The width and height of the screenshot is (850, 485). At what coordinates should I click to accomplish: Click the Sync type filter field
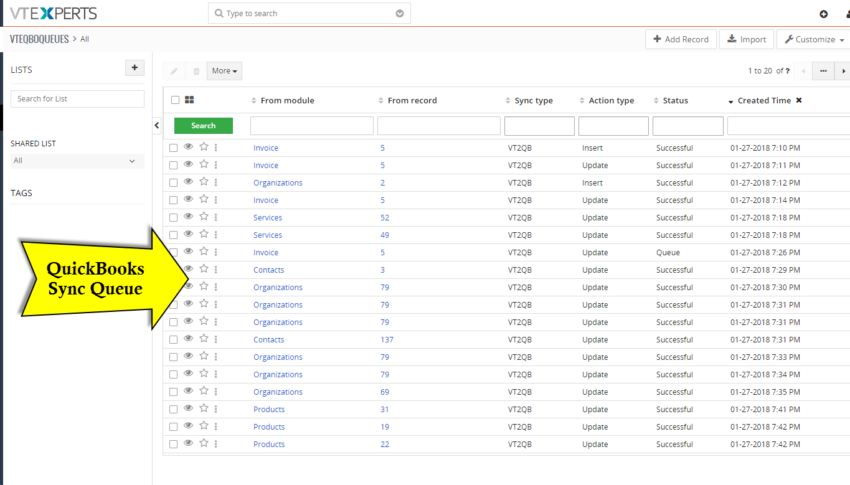click(539, 126)
